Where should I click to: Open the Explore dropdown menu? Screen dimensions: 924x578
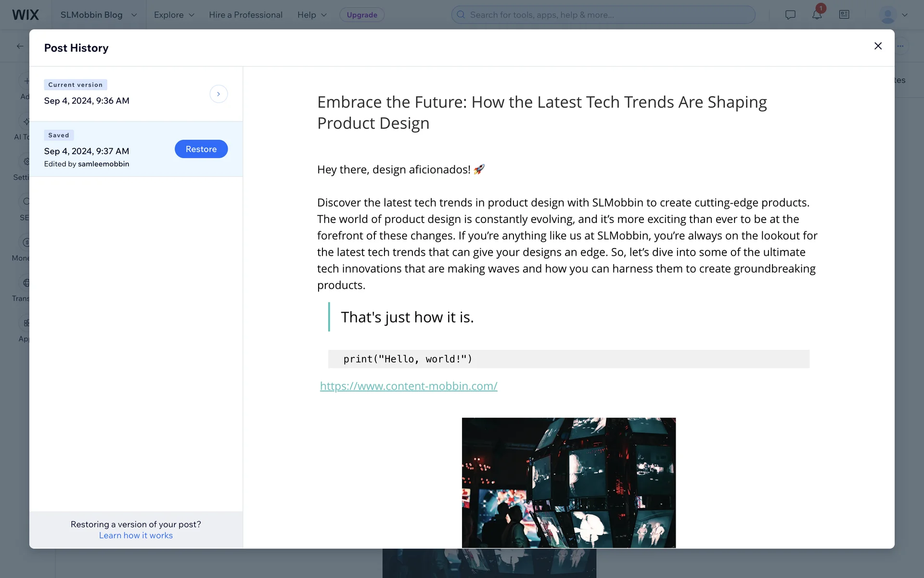[x=174, y=15]
